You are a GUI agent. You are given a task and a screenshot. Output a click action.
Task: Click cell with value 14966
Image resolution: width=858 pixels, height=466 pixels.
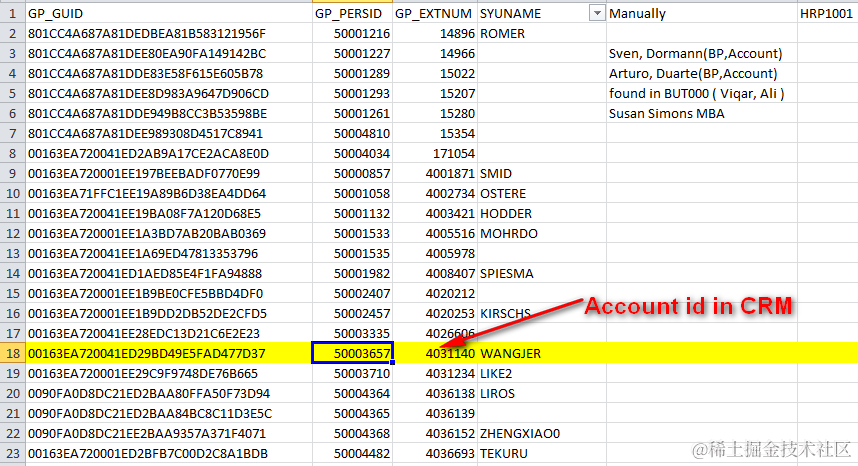[435, 54]
